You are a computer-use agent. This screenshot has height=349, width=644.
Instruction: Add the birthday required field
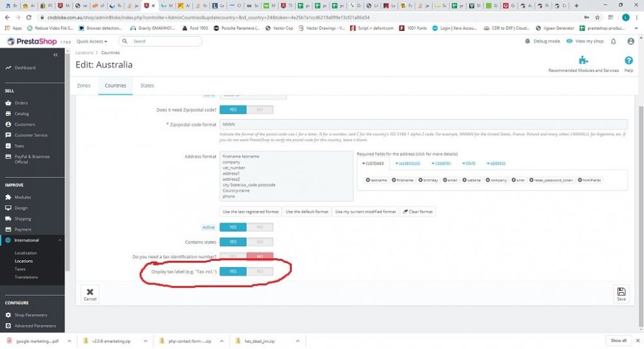(428, 180)
